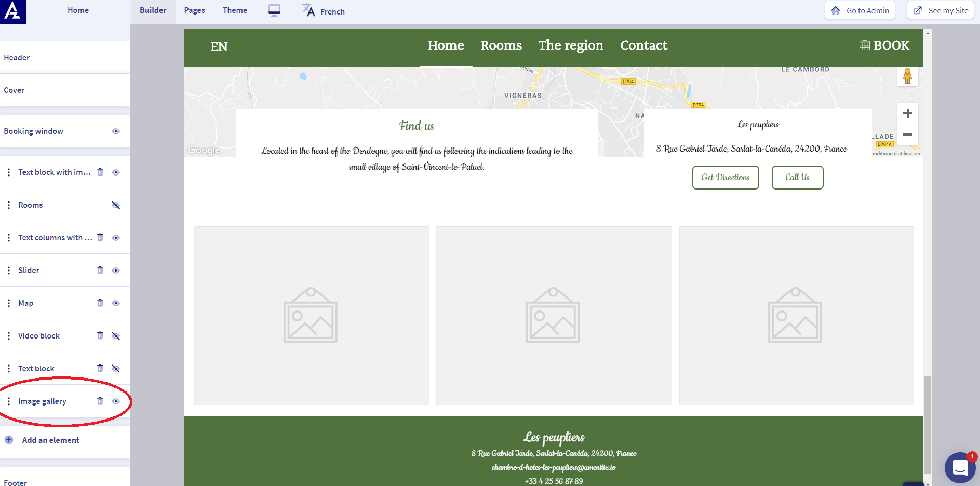The width and height of the screenshot is (980, 486).
Task: Open Text columns drag handle menu
Action: (x=9, y=238)
